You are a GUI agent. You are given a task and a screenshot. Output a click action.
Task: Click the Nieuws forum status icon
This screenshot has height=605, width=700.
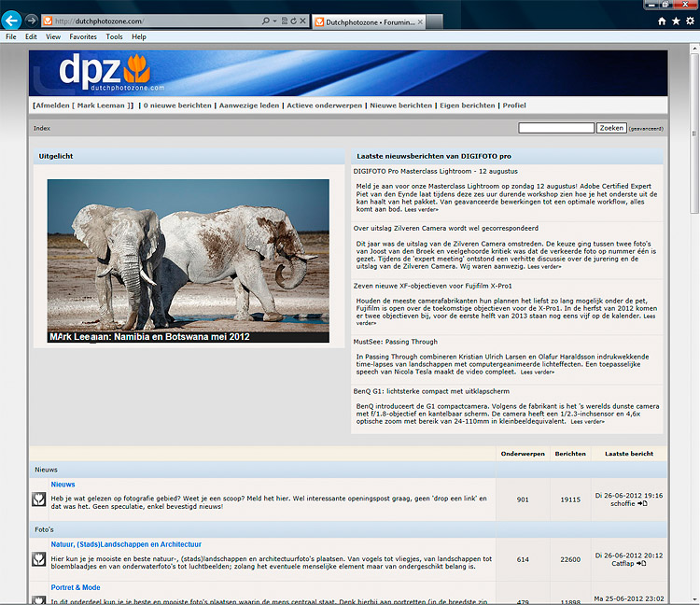39,499
